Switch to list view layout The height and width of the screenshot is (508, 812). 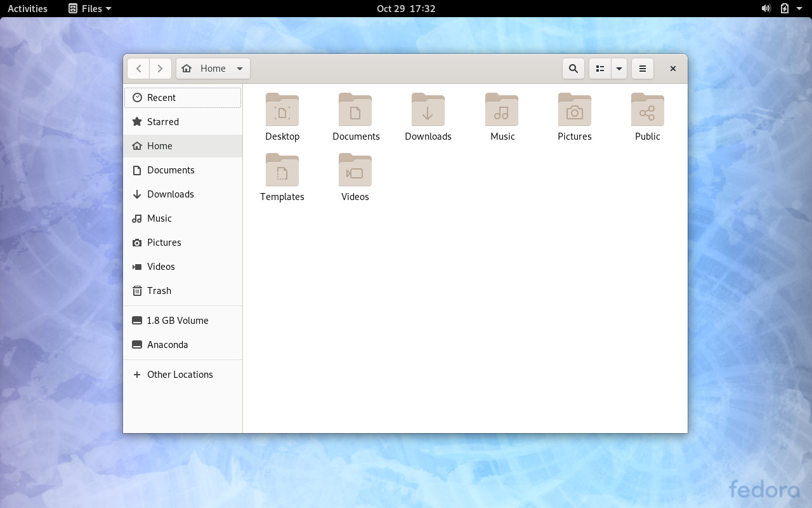[x=599, y=68]
